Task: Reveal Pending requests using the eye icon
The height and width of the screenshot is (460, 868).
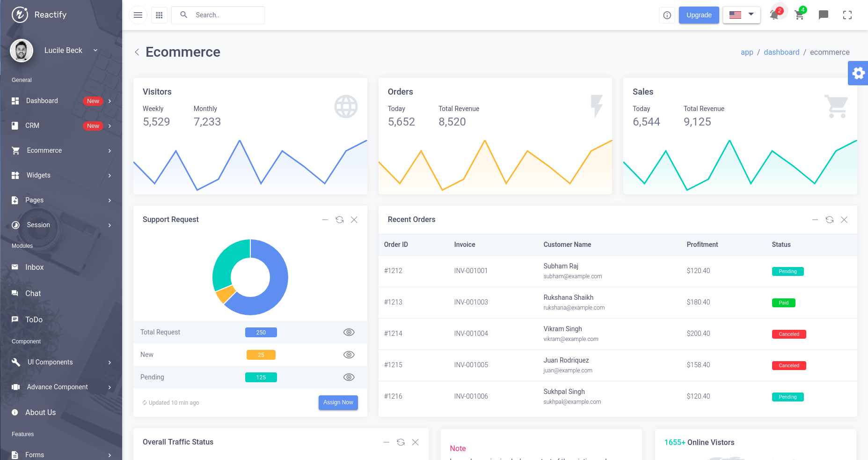Action: [349, 377]
